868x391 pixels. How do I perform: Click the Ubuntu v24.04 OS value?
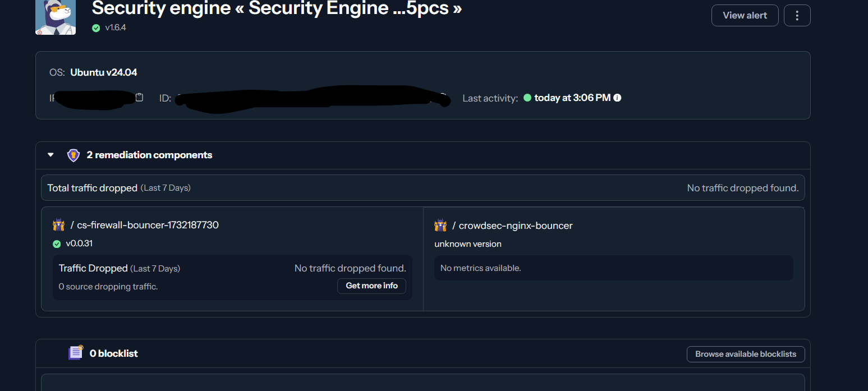[x=104, y=72]
